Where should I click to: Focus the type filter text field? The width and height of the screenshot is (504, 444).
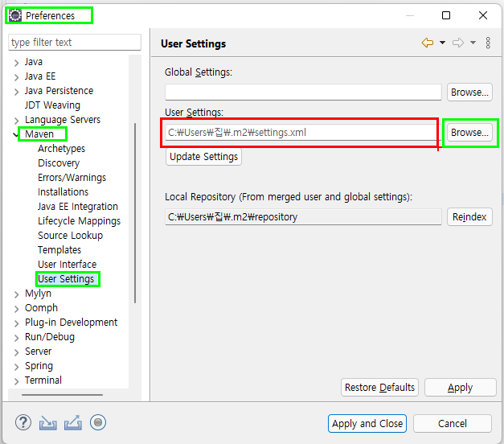coord(75,42)
